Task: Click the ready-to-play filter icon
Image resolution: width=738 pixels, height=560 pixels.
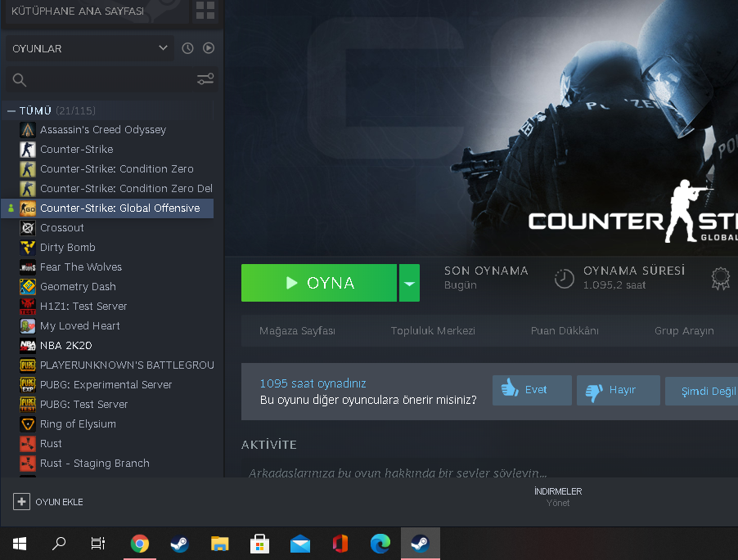Action: 209,48
